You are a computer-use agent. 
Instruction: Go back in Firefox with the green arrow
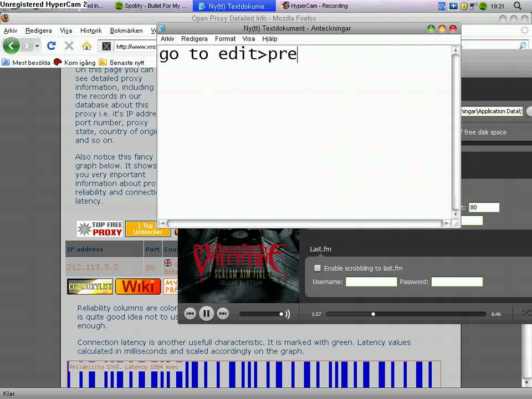point(11,45)
